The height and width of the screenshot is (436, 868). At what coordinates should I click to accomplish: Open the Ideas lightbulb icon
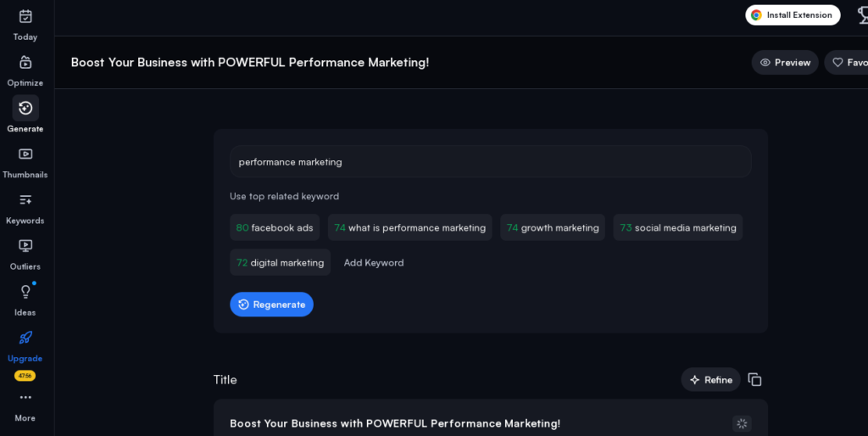coord(25,292)
